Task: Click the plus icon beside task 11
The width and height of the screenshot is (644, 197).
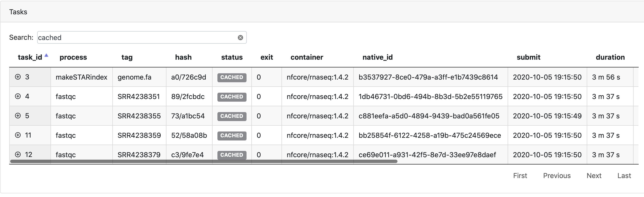Action: coord(18,135)
